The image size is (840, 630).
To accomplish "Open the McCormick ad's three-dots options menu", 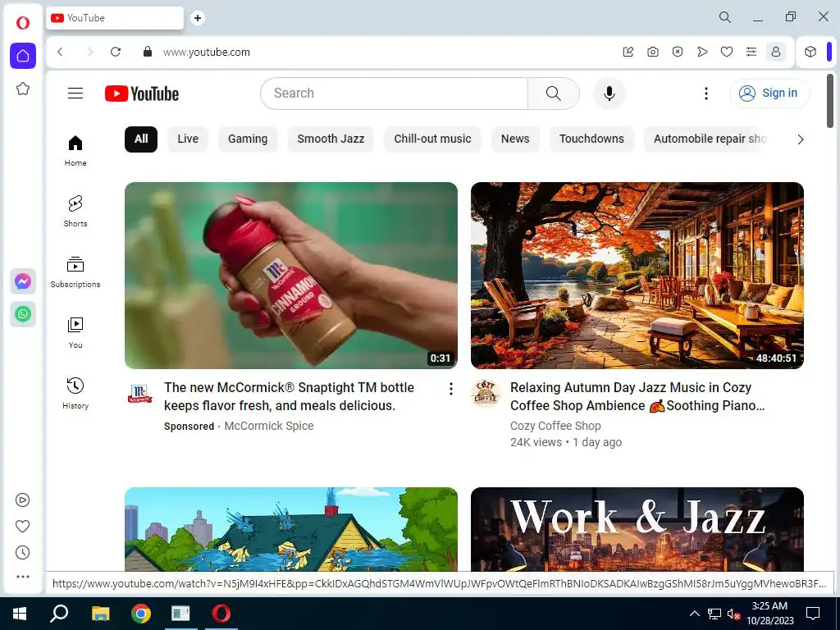I will point(451,389).
